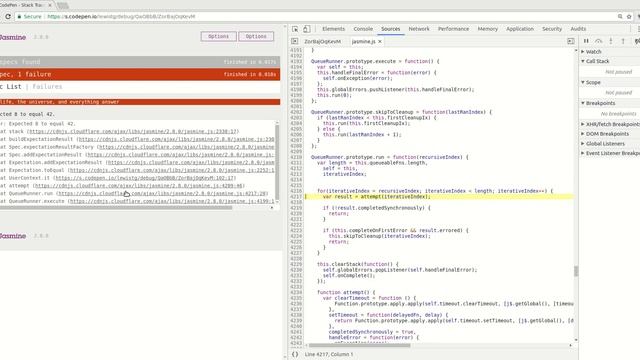The image size is (640, 360).
Task: Open the UserContext.it codepen trace link
Action: 145,178
